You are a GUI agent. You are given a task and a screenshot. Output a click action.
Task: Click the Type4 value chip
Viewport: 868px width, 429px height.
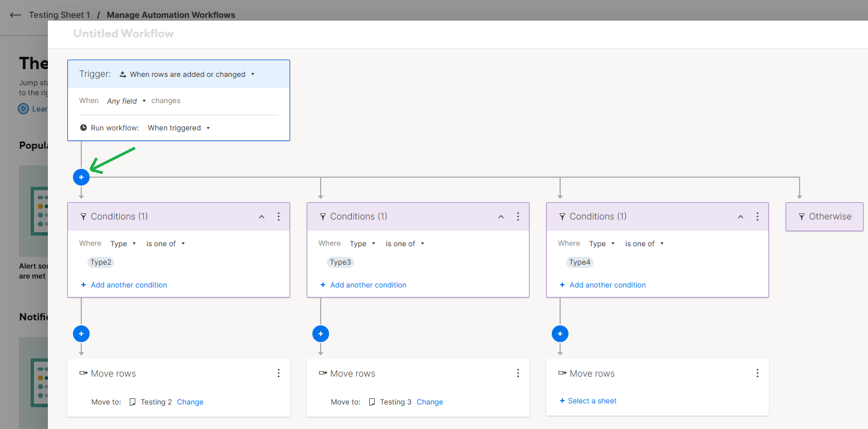(580, 262)
